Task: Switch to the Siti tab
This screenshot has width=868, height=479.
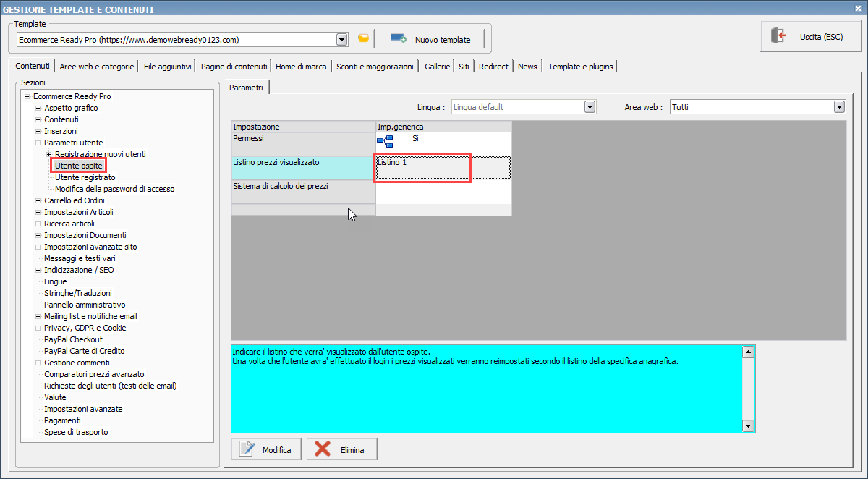Action: [x=464, y=67]
